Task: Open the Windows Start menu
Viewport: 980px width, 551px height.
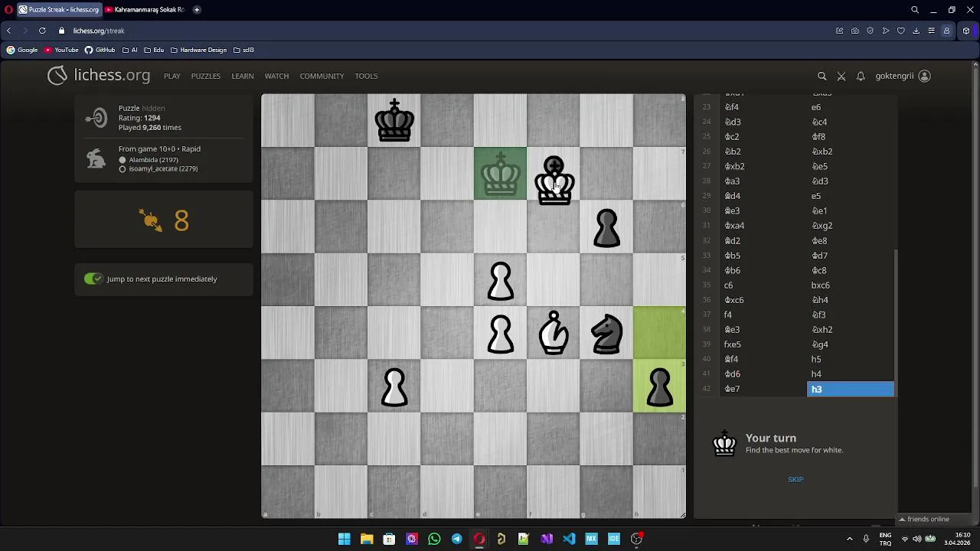Action: [x=344, y=539]
